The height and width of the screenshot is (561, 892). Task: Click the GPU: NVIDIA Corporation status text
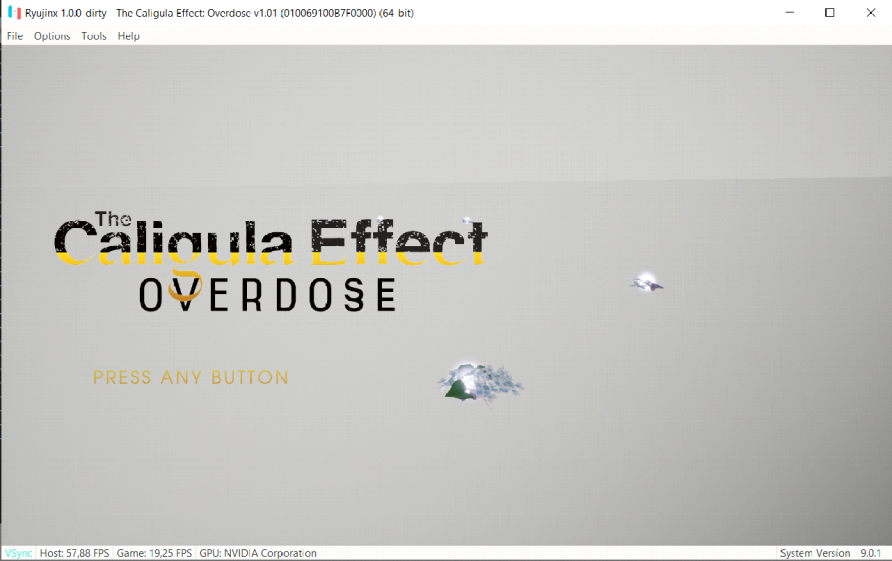pos(258,553)
